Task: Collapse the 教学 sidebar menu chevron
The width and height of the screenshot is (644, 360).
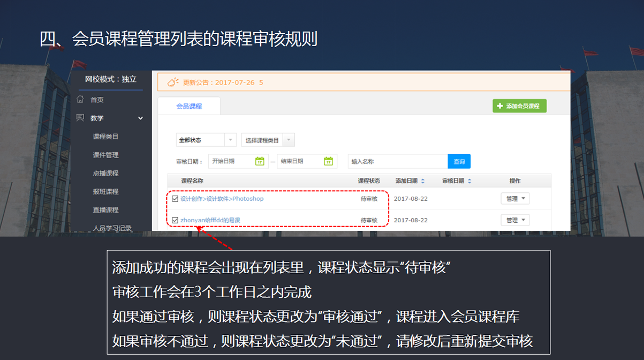Action: coord(141,118)
